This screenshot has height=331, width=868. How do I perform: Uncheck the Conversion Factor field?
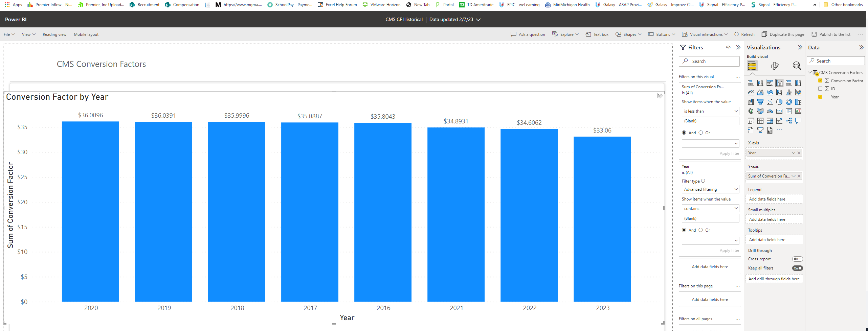[820, 80]
